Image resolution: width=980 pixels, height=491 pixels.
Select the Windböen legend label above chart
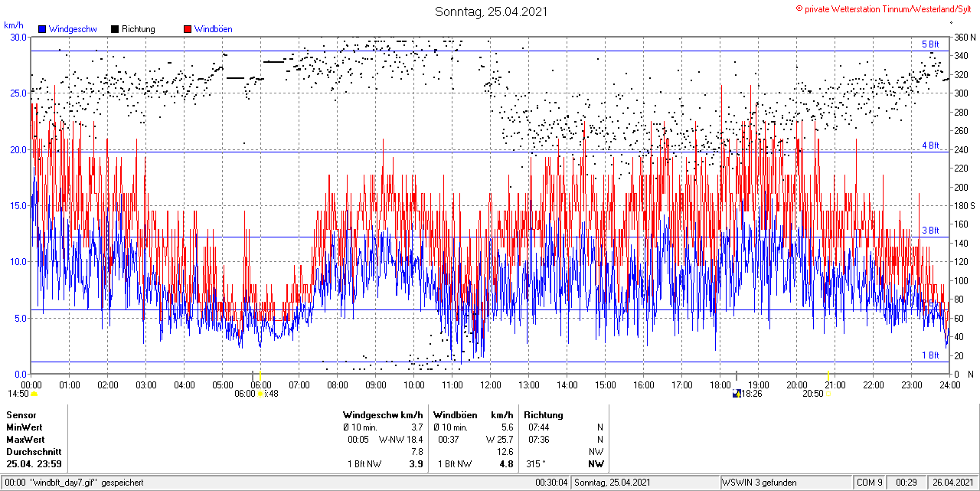(213, 29)
